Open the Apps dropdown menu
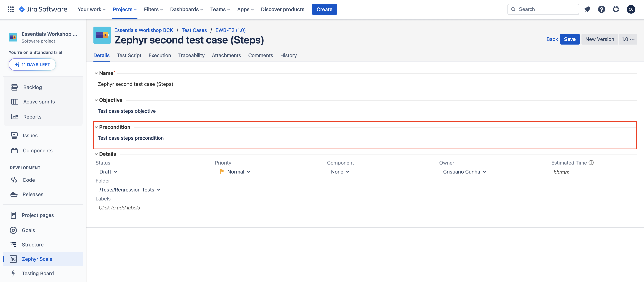Viewport: 644px width, 282px height. (x=245, y=9)
